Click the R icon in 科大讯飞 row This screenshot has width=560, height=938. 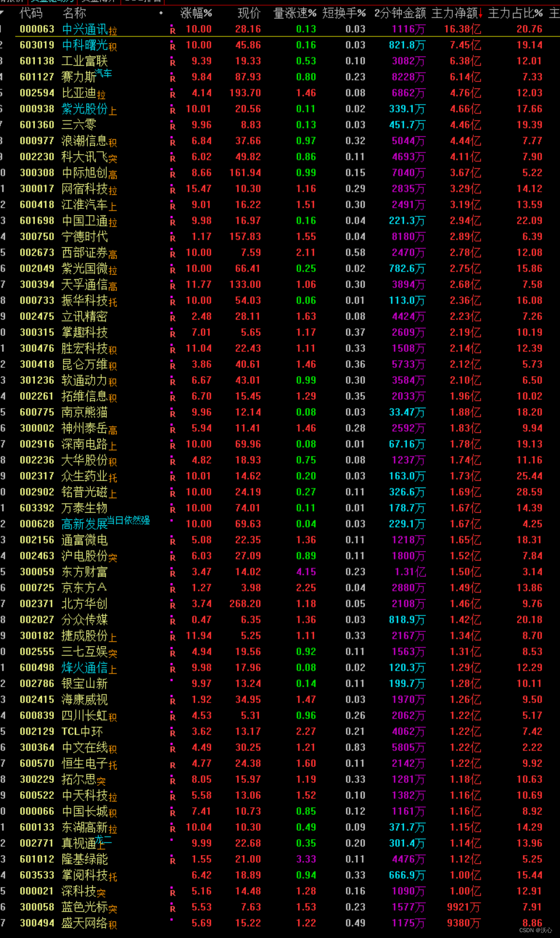(x=173, y=158)
